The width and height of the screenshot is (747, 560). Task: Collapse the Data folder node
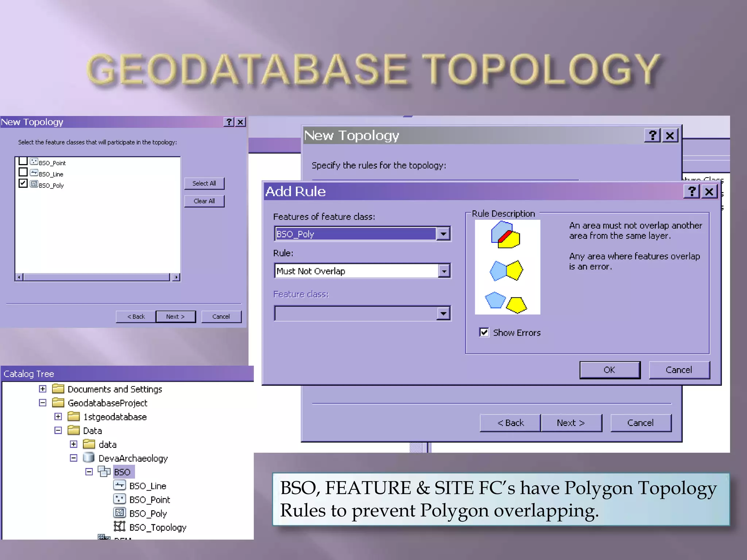coord(58,430)
